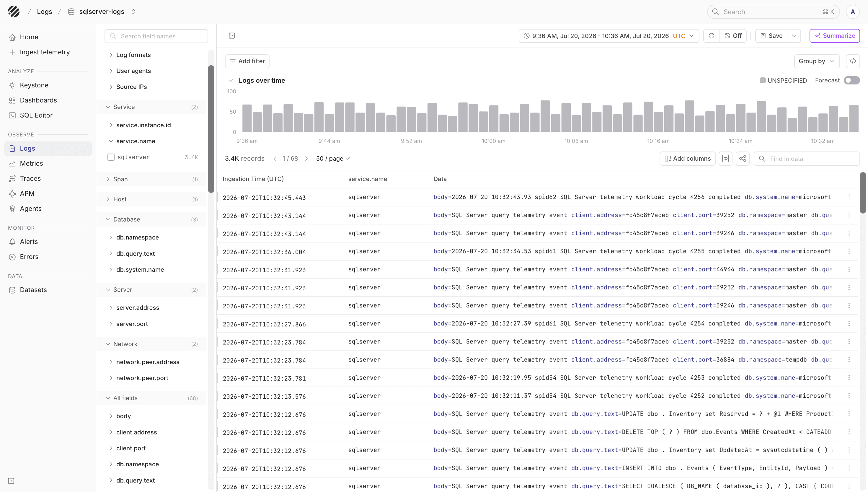Collapse the Logs over time chart
Screen dimensions: 868x492
tap(231, 80)
